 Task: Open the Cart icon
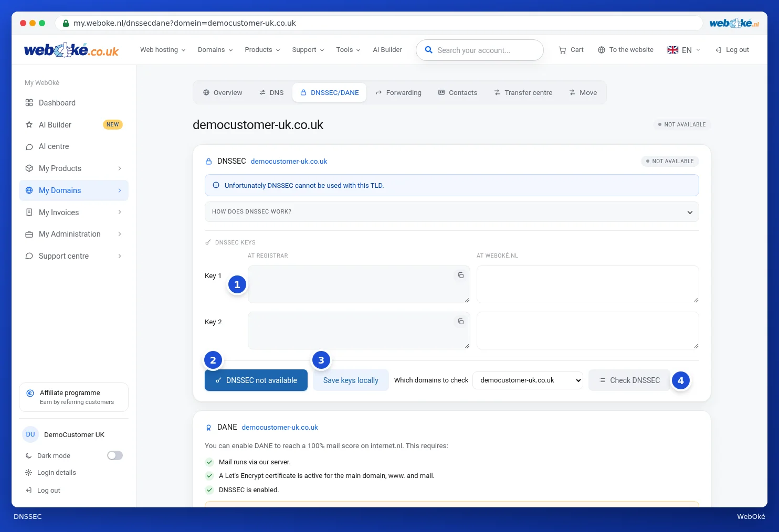tap(562, 50)
